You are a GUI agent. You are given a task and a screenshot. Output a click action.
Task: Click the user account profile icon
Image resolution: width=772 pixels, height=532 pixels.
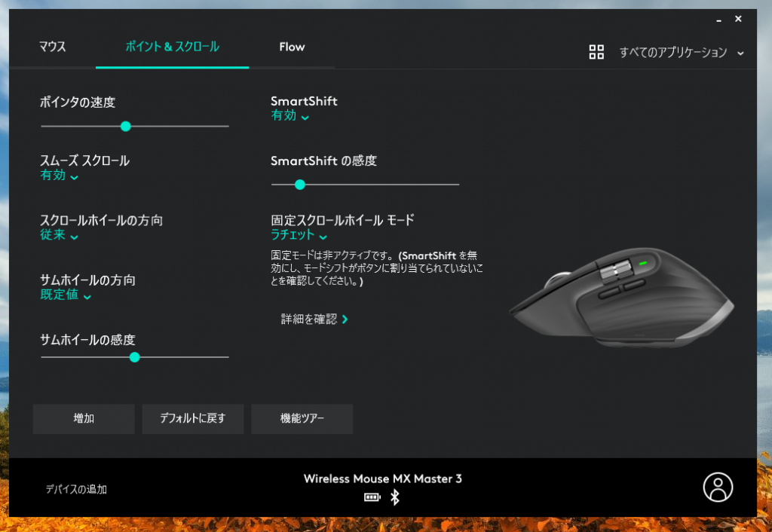point(717,487)
